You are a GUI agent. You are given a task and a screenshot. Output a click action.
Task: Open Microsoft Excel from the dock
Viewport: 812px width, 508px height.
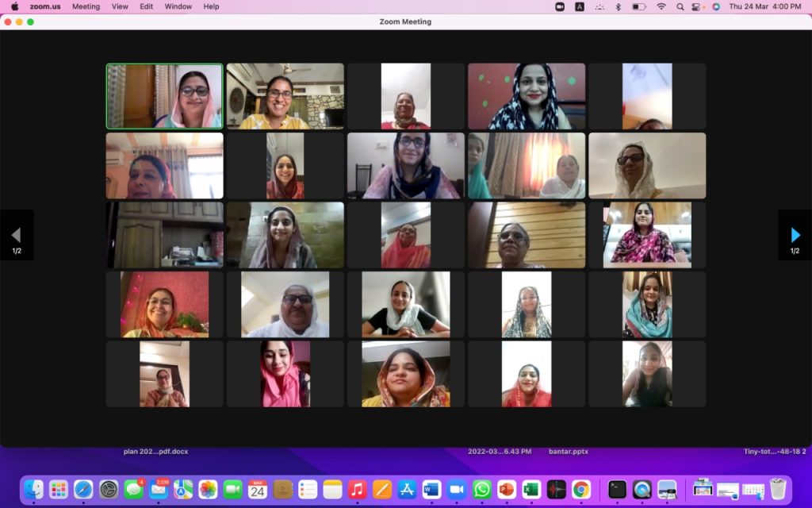[x=531, y=490]
